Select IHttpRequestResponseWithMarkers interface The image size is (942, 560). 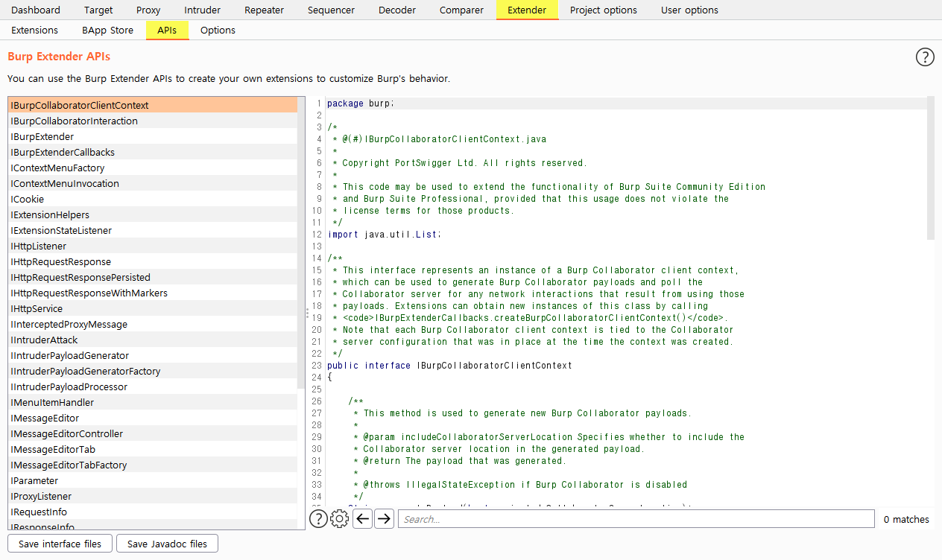click(152, 293)
